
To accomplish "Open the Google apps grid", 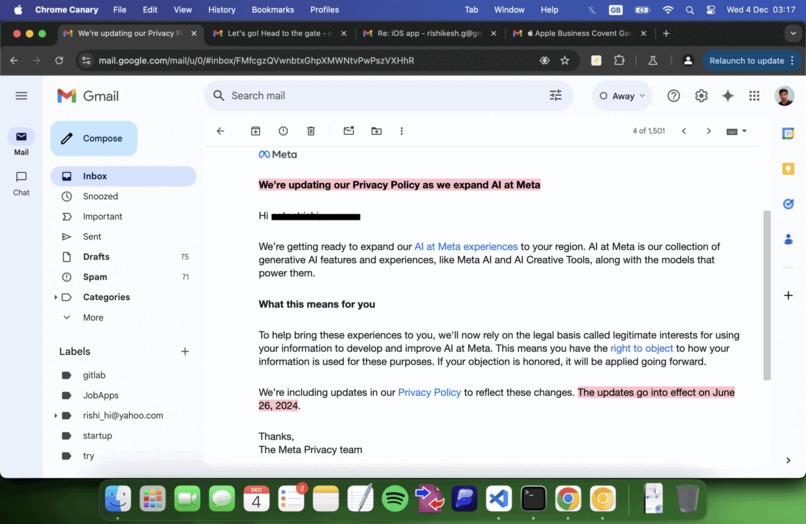I will [754, 96].
